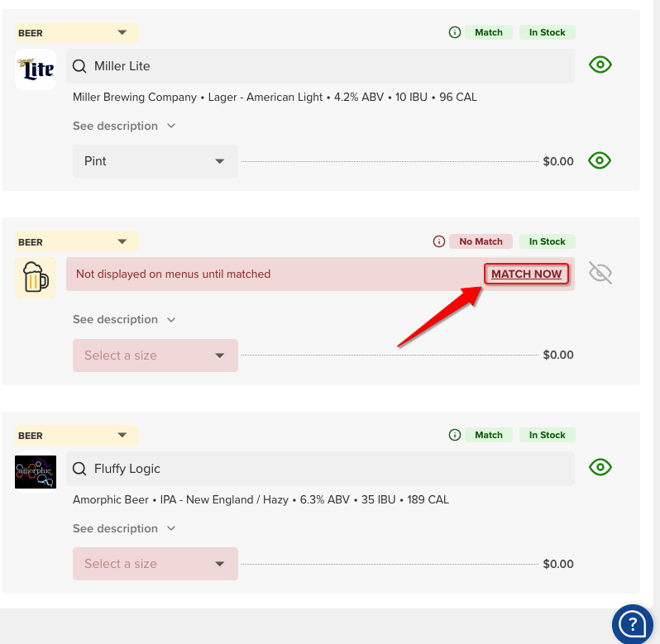Click the MATCH NOW link

526,274
